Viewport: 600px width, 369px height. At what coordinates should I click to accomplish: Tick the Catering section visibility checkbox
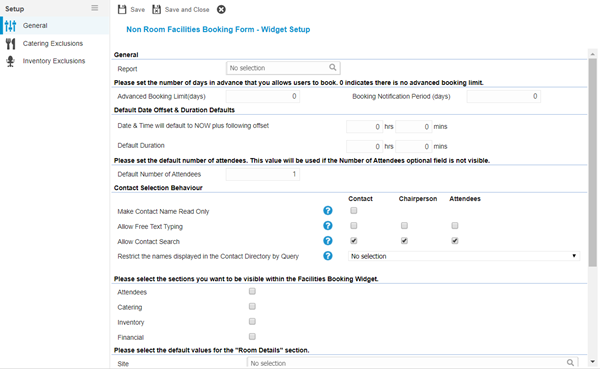(x=252, y=307)
